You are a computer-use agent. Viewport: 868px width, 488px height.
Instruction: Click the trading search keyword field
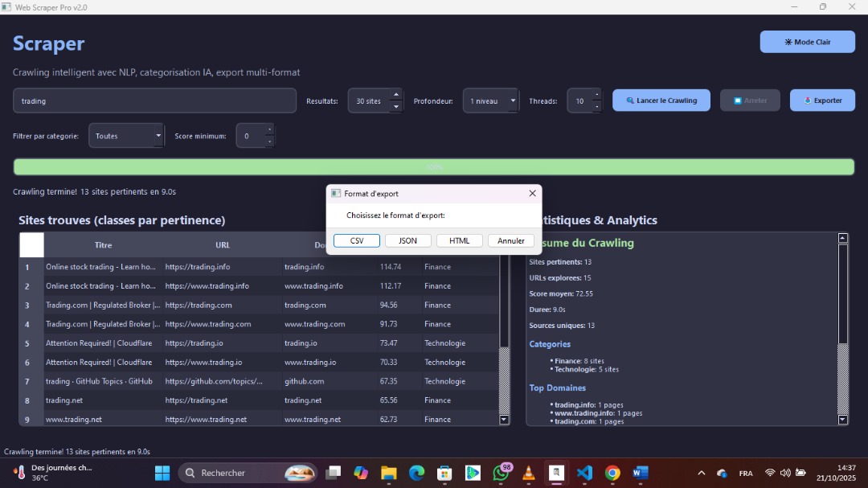[x=154, y=100]
